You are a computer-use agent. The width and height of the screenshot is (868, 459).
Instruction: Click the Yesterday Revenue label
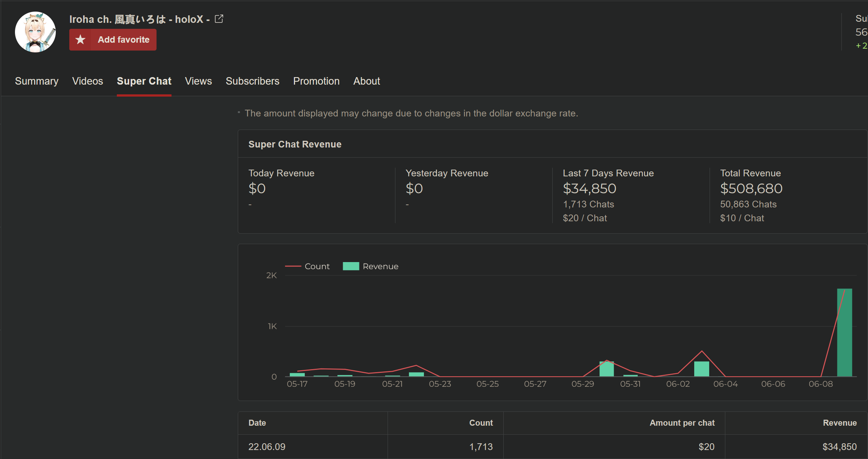(x=447, y=173)
